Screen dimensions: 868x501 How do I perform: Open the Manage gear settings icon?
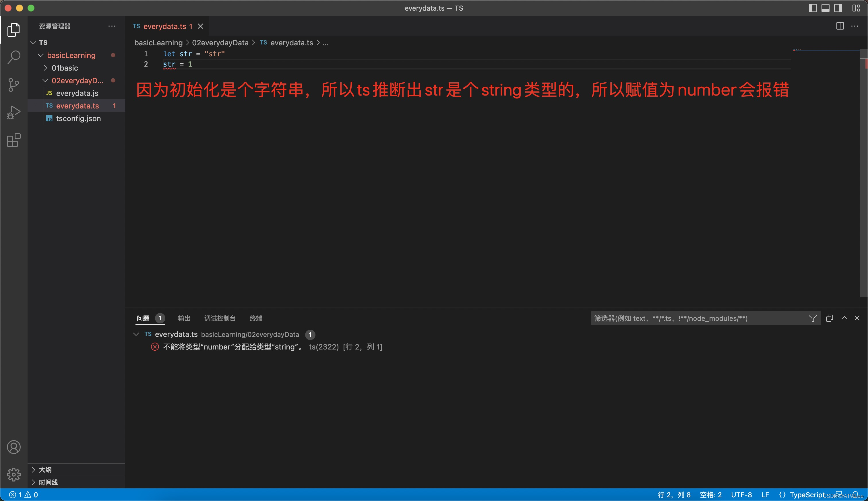click(14, 475)
